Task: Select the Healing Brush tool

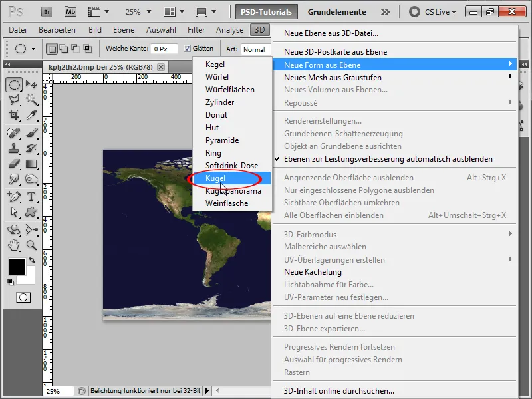Action: point(14,133)
